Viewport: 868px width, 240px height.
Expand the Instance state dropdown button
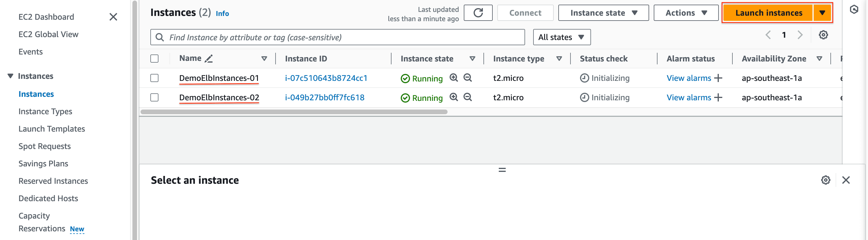point(603,13)
